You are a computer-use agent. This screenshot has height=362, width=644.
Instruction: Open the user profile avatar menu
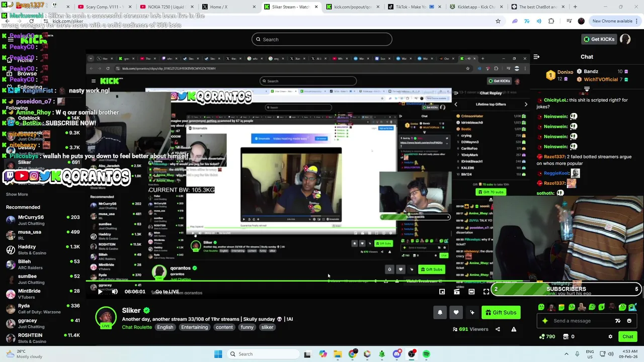pyautogui.click(x=625, y=39)
